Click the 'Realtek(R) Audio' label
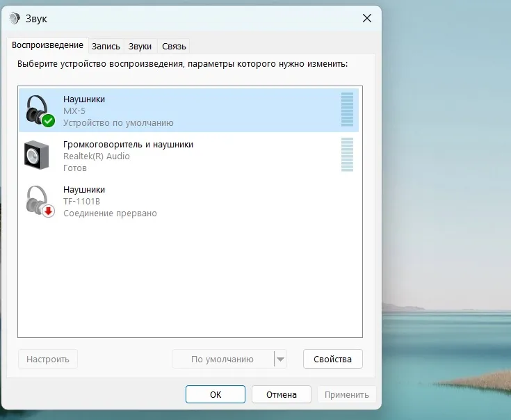This screenshot has width=511, height=420. point(97,156)
